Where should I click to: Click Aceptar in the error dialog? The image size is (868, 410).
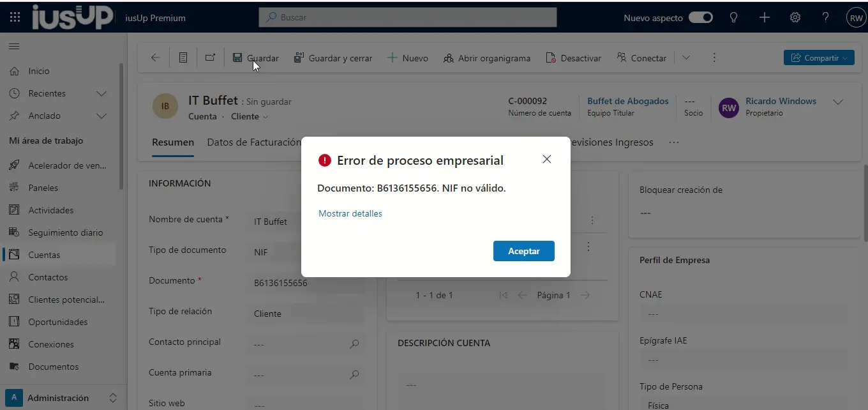click(523, 251)
